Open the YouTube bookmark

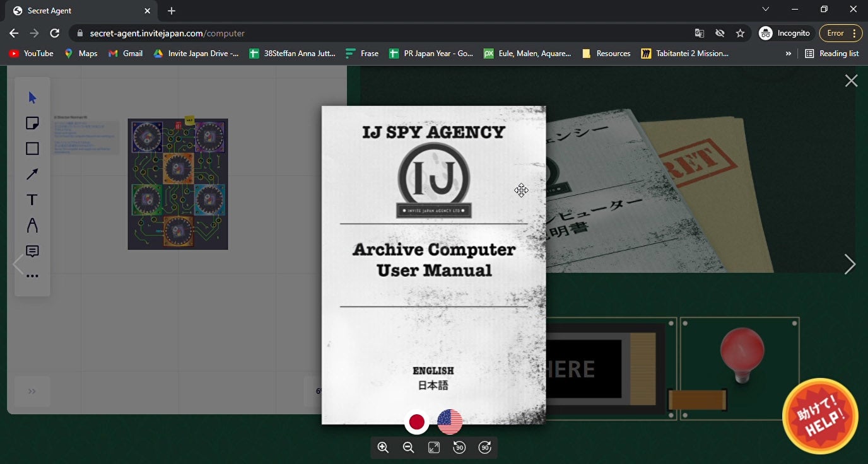(x=32, y=54)
